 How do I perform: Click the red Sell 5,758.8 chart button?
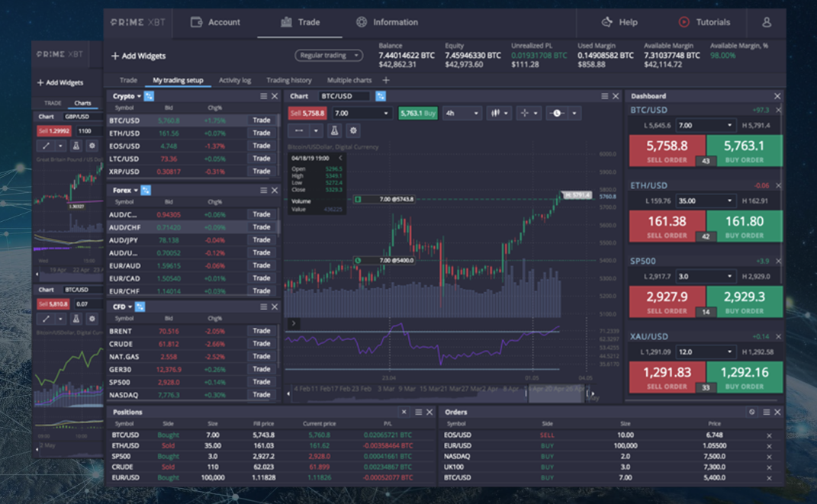click(308, 113)
